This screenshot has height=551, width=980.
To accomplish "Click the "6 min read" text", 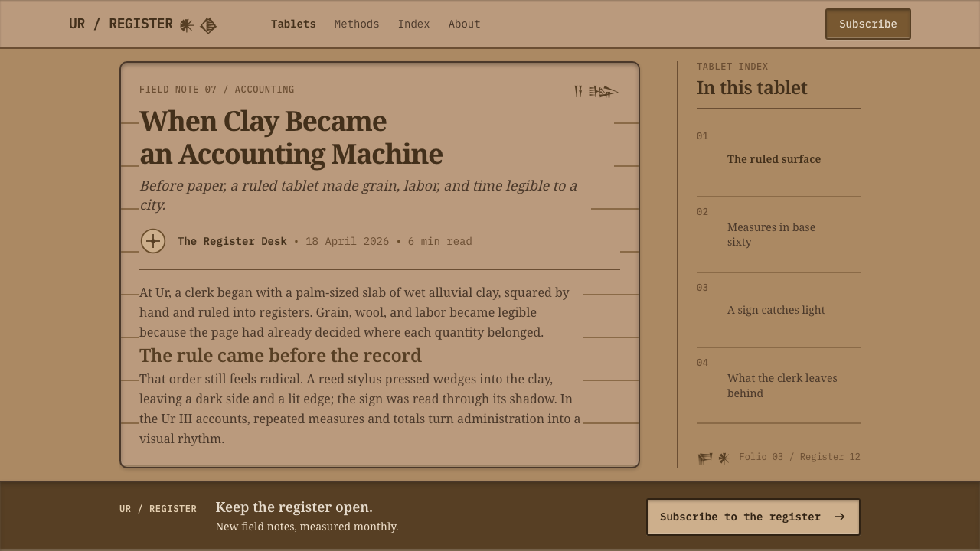I will click(x=440, y=242).
